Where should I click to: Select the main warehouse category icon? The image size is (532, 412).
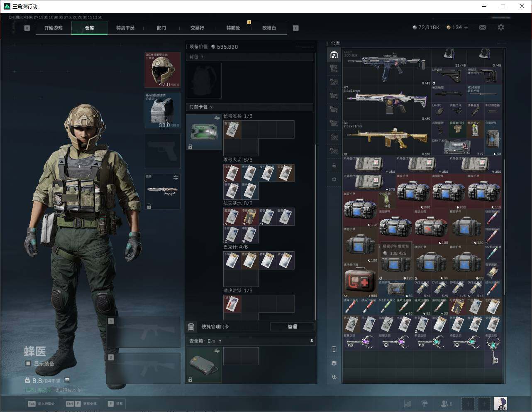click(x=334, y=55)
